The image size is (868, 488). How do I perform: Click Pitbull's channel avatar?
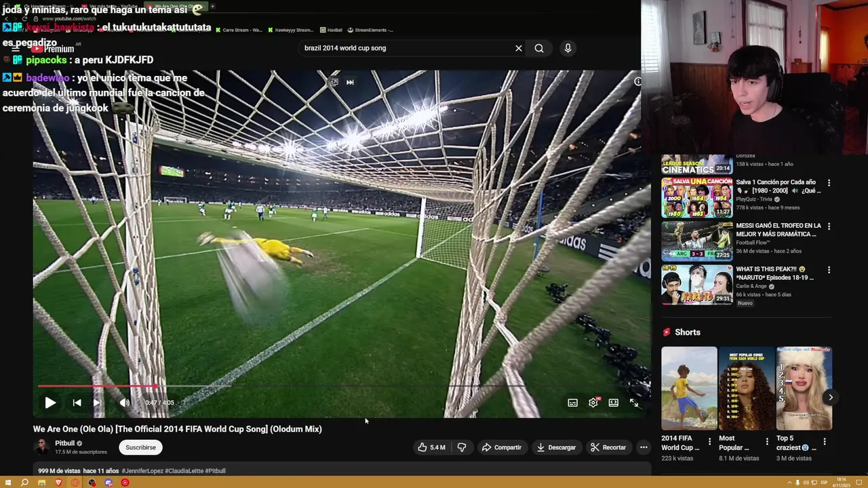(42, 447)
